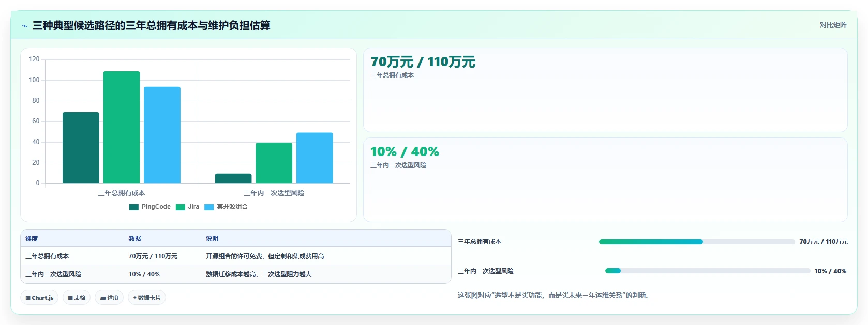The height and width of the screenshot is (325, 868).
Task: Click the large 70万元 / 110万元 card value
Action: pyautogui.click(x=423, y=62)
